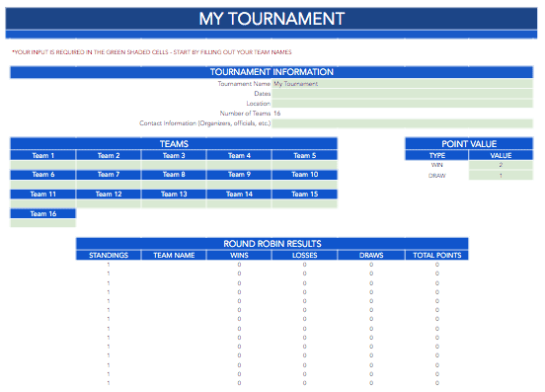Click the Team 6 header cell

43,175
